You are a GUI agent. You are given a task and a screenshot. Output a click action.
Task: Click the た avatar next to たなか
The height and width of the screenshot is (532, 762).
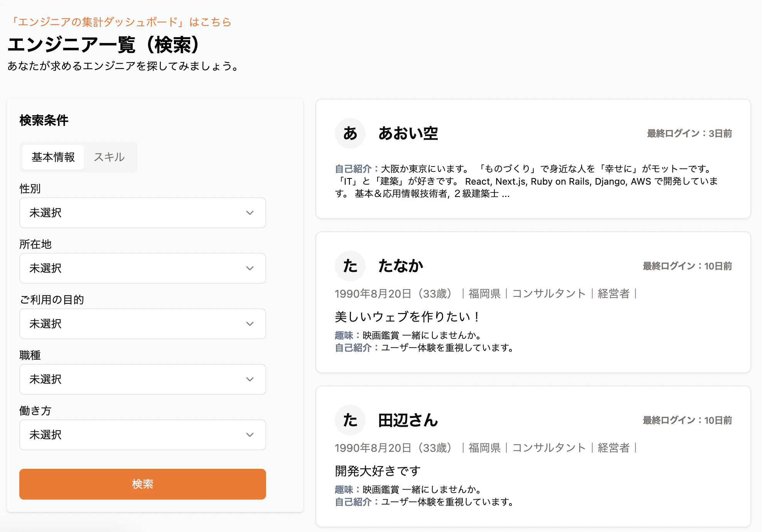350,266
